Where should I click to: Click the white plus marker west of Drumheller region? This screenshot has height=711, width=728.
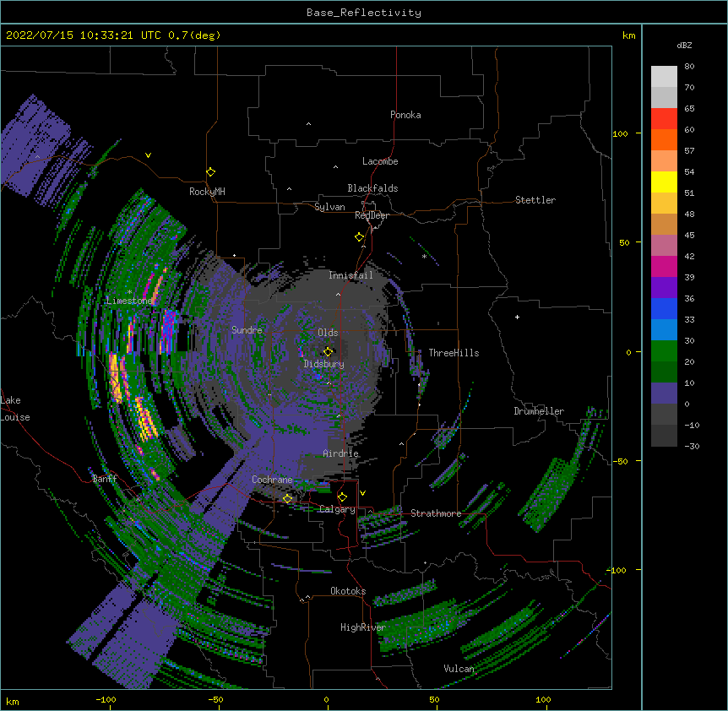[x=517, y=317]
